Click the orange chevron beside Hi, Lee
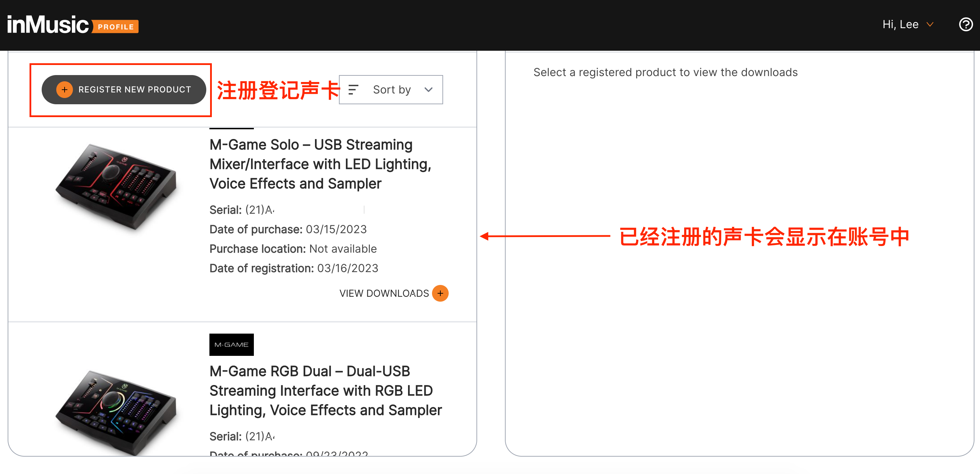Image resolution: width=980 pixels, height=474 pixels. (929, 25)
